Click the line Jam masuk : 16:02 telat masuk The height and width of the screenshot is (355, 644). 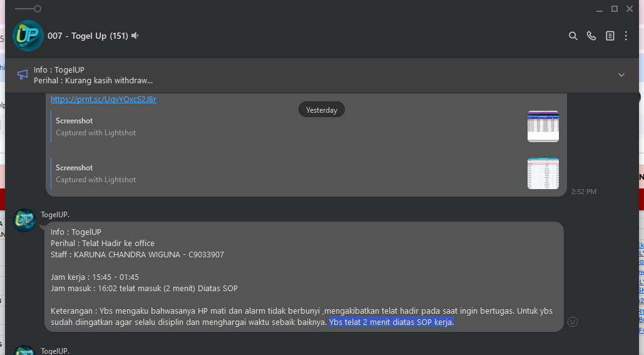pyautogui.click(x=144, y=289)
